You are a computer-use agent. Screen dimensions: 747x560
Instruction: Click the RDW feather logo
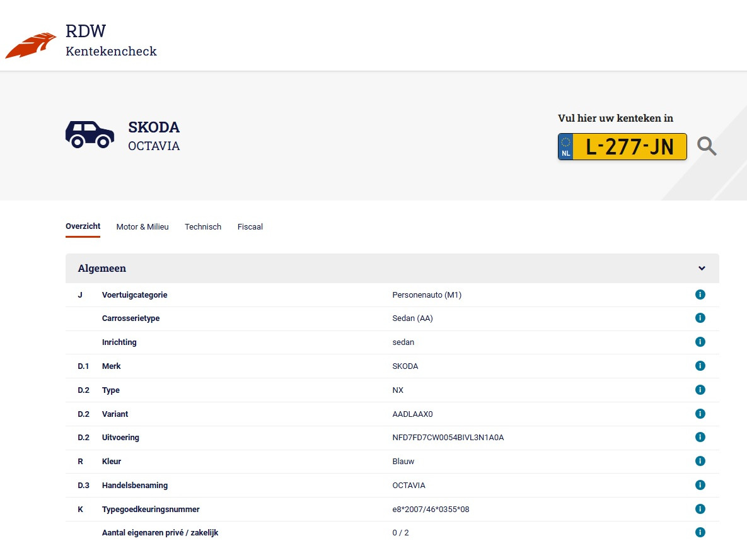click(30, 45)
